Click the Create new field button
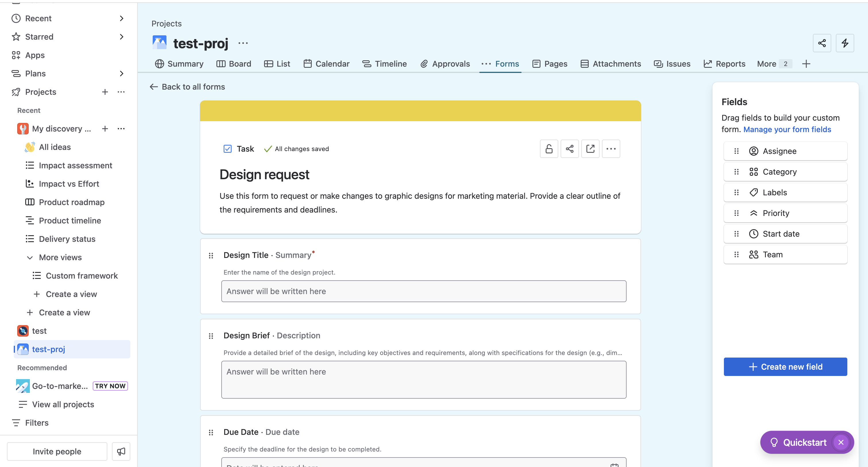This screenshot has width=868, height=467. click(x=785, y=366)
